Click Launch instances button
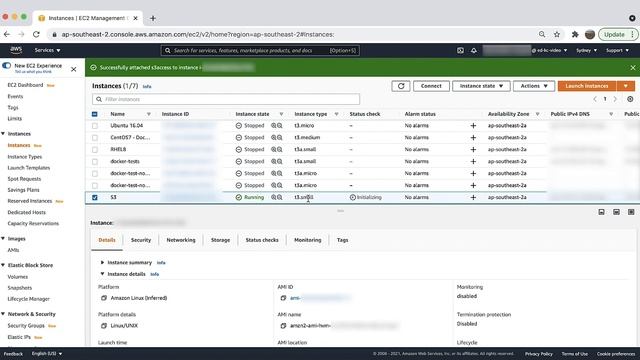 (x=587, y=86)
